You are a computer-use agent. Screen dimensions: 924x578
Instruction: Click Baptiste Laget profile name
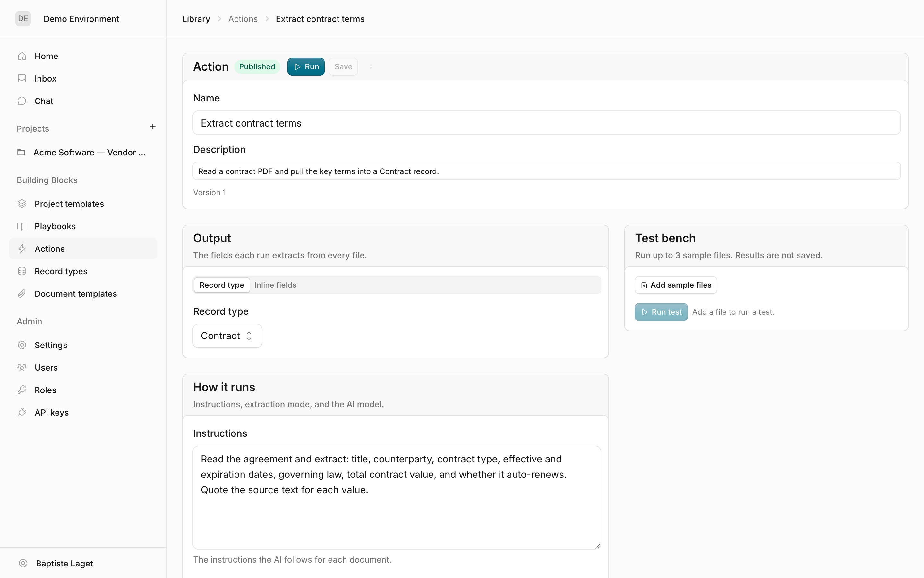tap(64, 563)
